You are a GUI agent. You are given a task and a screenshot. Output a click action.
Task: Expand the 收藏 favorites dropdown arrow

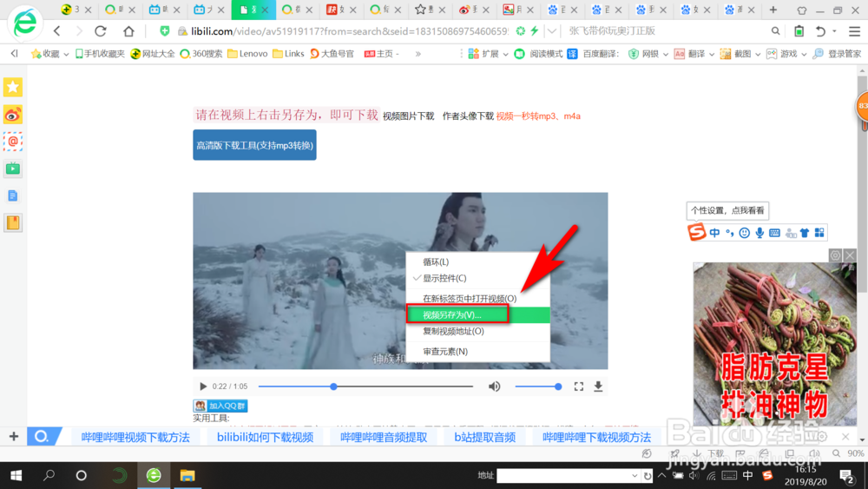[x=66, y=54]
